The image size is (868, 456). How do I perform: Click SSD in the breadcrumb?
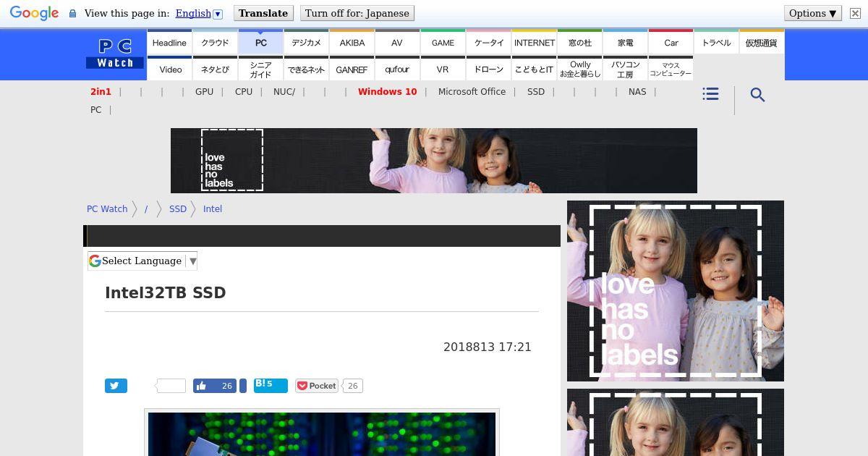[x=178, y=208]
